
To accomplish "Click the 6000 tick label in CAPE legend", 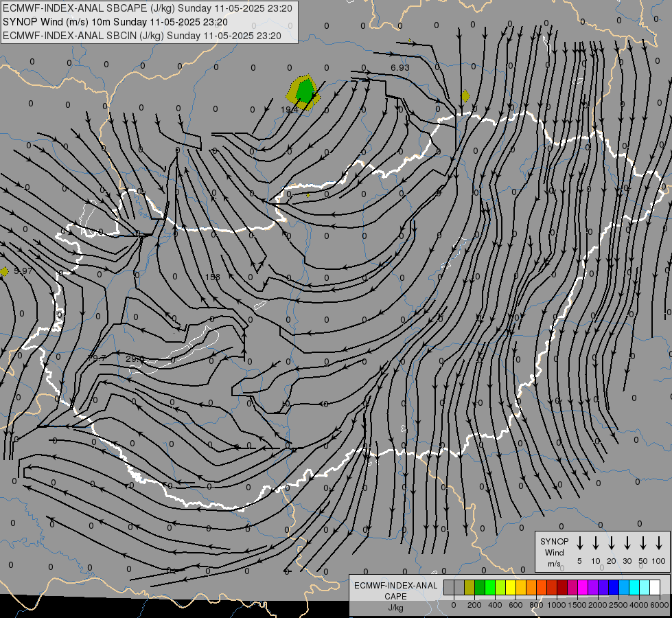I will tap(660, 605).
